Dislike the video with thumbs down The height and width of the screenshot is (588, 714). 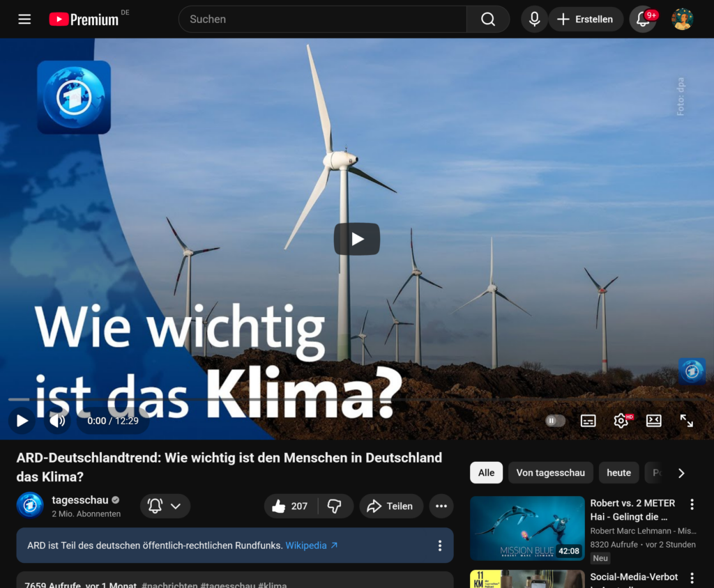(335, 506)
